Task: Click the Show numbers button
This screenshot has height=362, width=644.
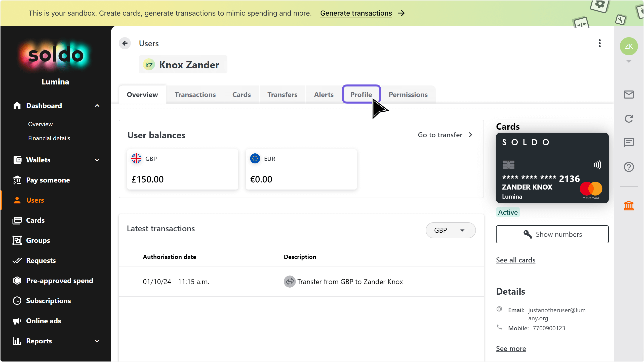Action: 552,234
